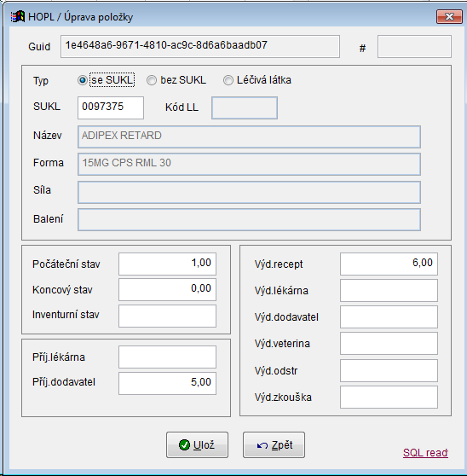Click the Příj.lékárna input field
Image resolution: width=467 pixels, height=476 pixels.
click(x=167, y=357)
